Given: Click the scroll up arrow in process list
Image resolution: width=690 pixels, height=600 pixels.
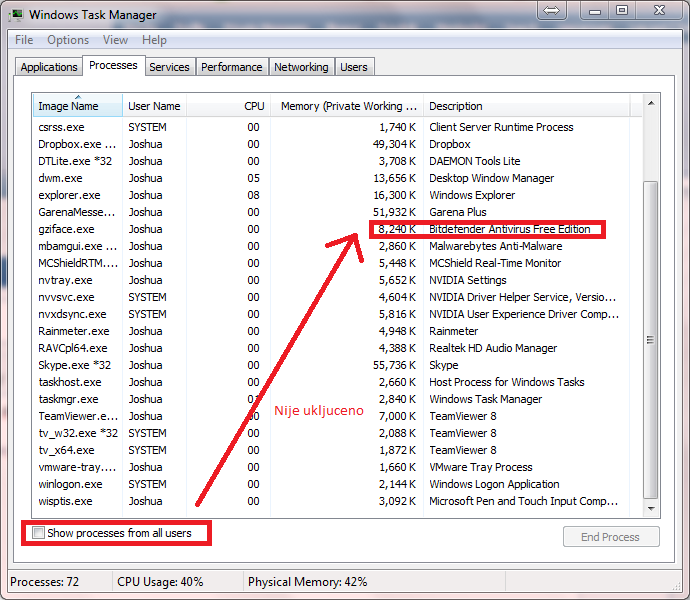Looking at the screenshot, I should (x=651, y=103).
